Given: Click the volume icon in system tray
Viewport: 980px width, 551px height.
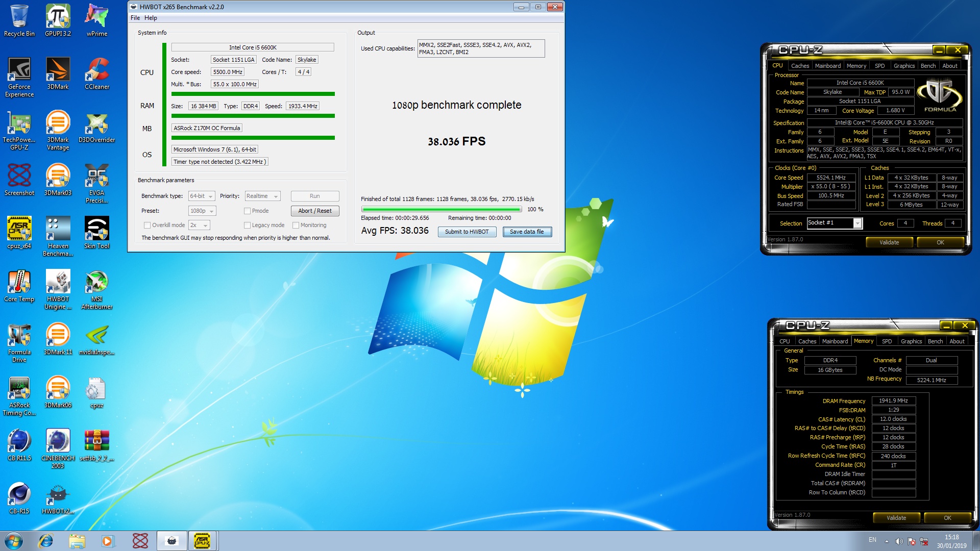Looking at the screenshot, I should (x=899, y=541).
